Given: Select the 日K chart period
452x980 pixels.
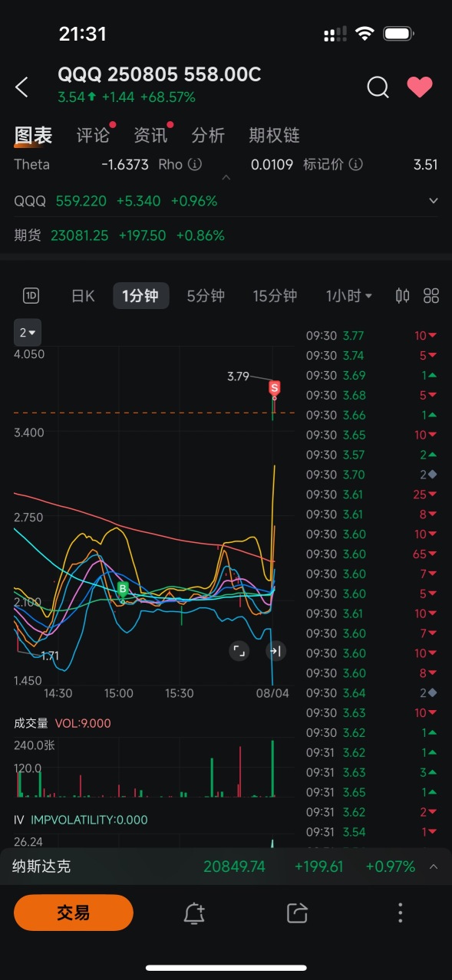Looking at the screenshot, I should coord(83,296).
